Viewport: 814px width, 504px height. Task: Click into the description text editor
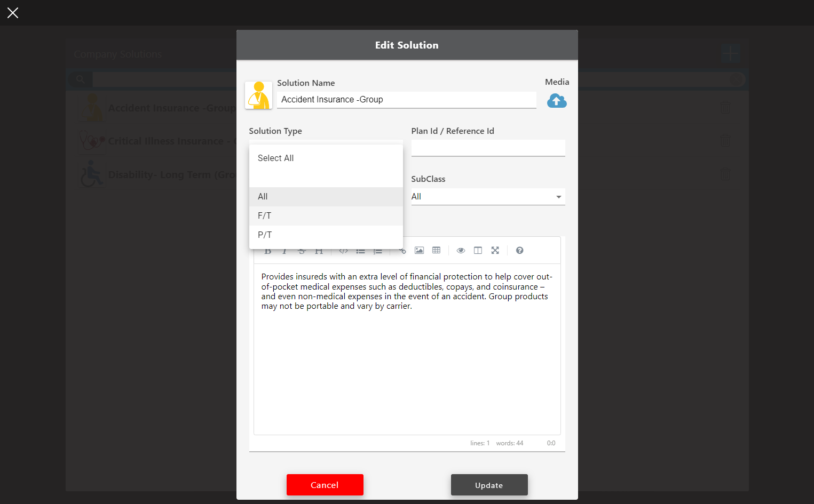point(407,349)
